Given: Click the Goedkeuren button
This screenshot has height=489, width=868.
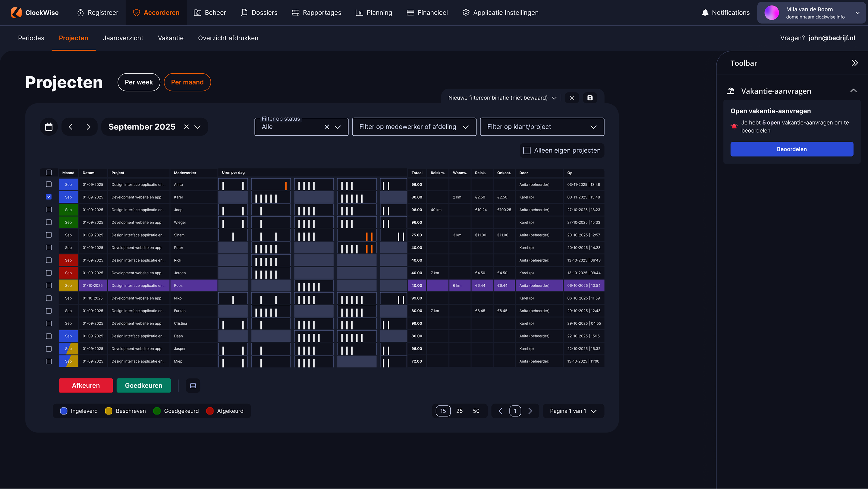Looking at the screenshot, I should [143, 385].
